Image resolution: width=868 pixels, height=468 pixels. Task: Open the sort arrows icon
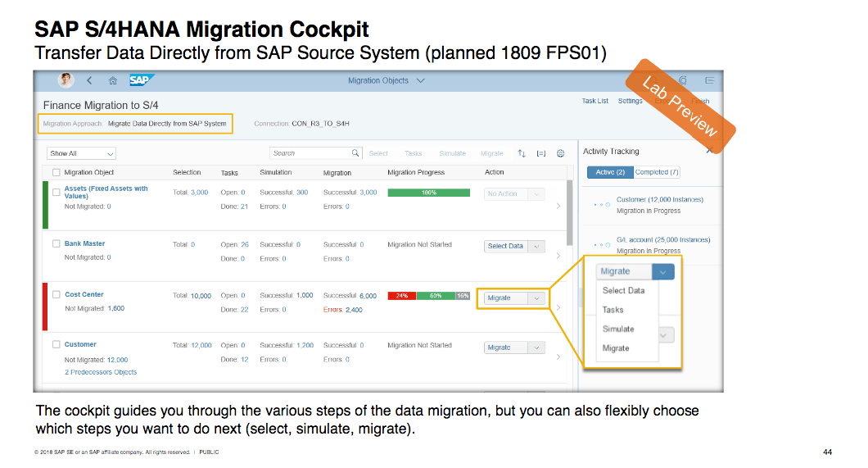(x=522, y=153)
